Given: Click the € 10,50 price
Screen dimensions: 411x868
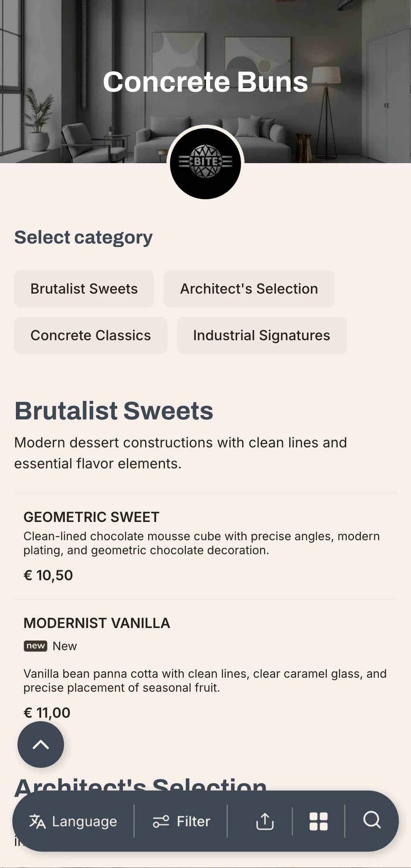Looking at the screenshot, I should click(x=48, y=575).
